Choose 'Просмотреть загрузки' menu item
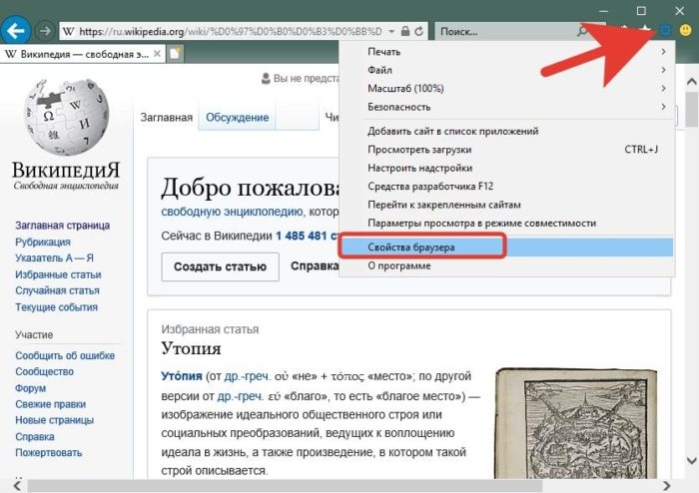Viewport: 699px width, 493px height. point(507,149)
